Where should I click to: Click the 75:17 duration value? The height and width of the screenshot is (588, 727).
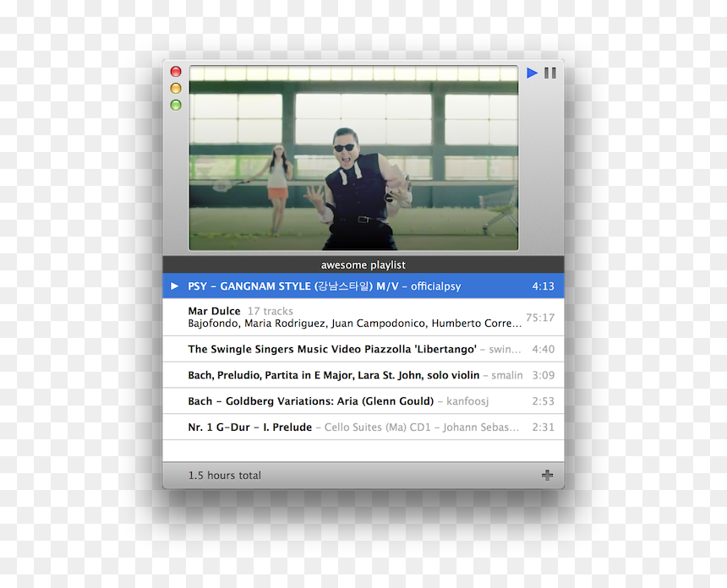(540, 318)
